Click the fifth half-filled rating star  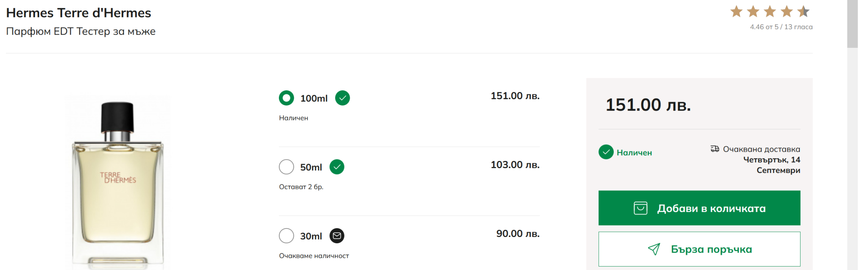pos(803,11)
